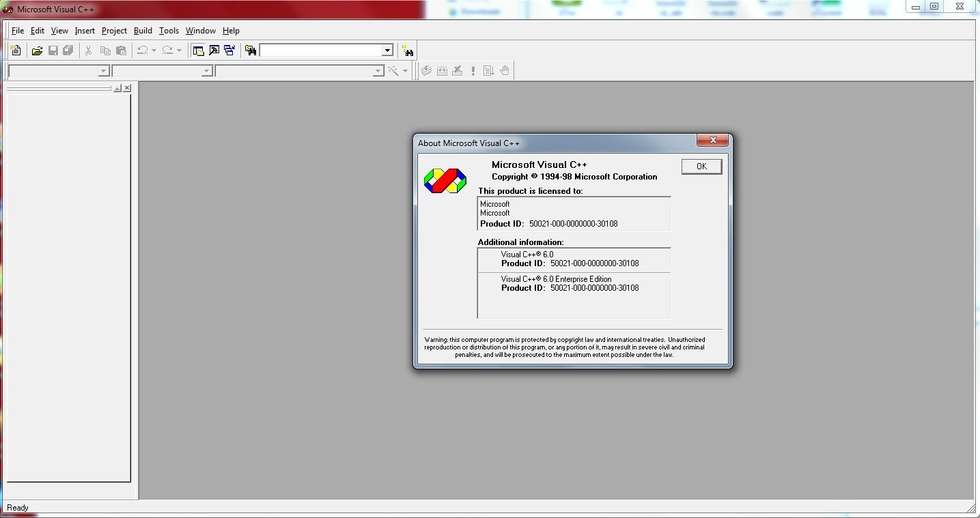
Task: Click 'This product is licensed to:' label
Action: tap(531, 191)
